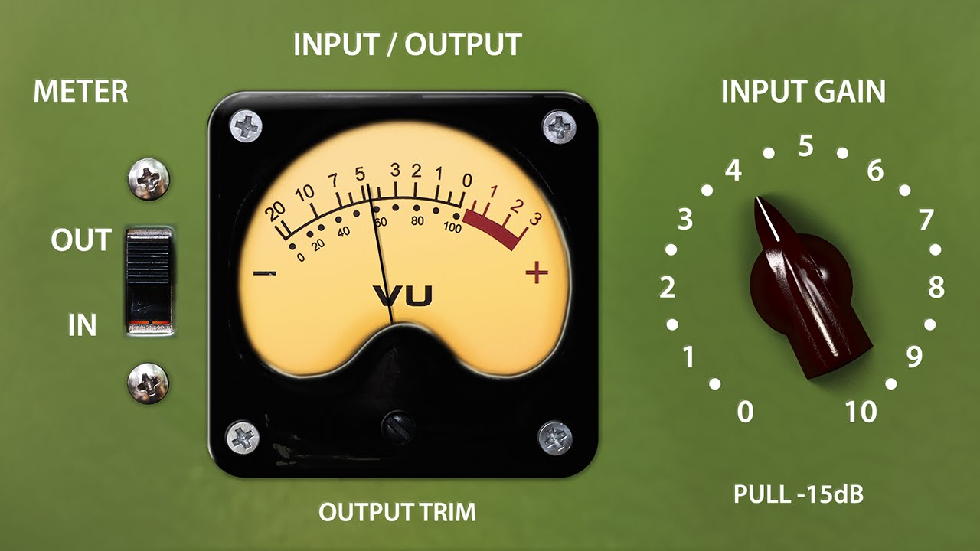
Task: Set Input Gain to position 10
Action: (861, 412)
